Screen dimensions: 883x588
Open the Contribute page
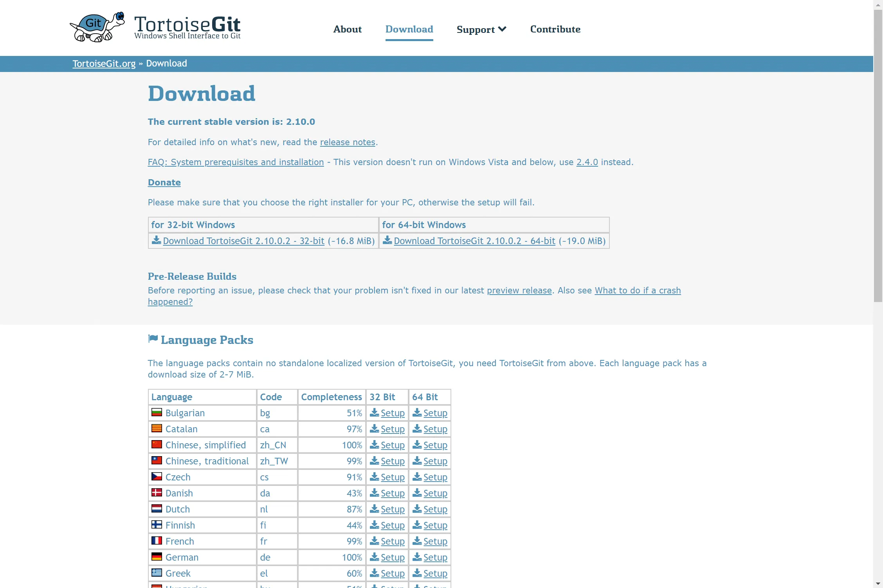tap(555, 29)
